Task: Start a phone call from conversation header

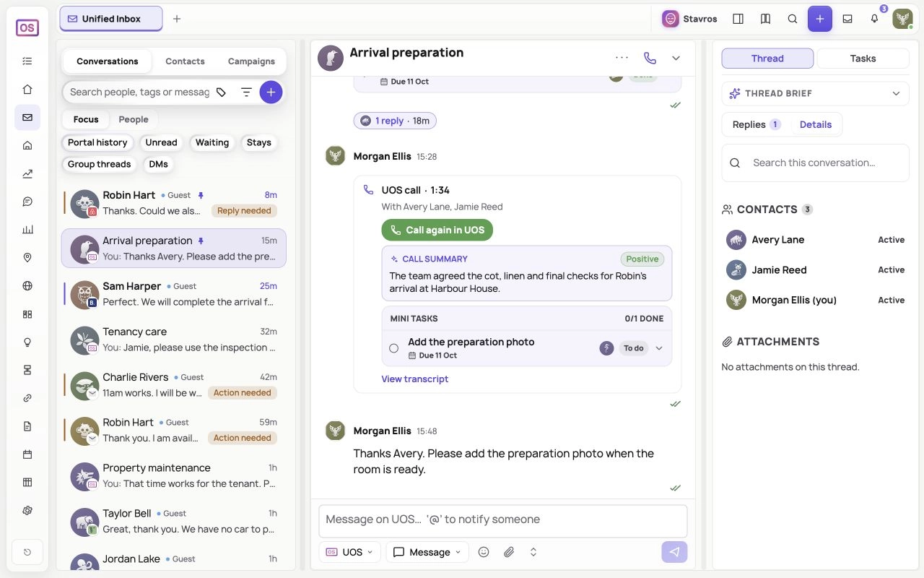Action: coord(650,58)
